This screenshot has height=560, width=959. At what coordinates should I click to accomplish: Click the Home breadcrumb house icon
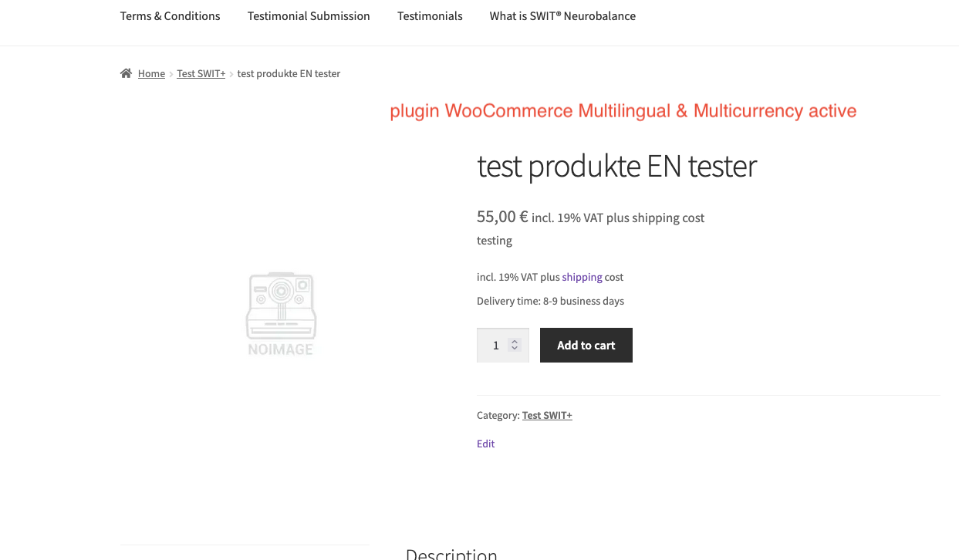click(x=126, y=73)
